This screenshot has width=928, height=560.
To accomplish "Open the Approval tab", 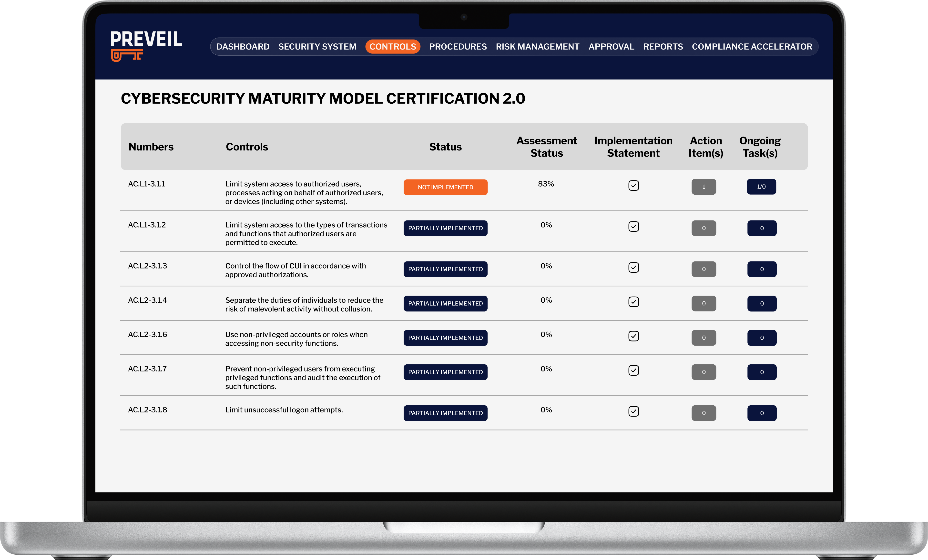I will (x=611, y=47).
